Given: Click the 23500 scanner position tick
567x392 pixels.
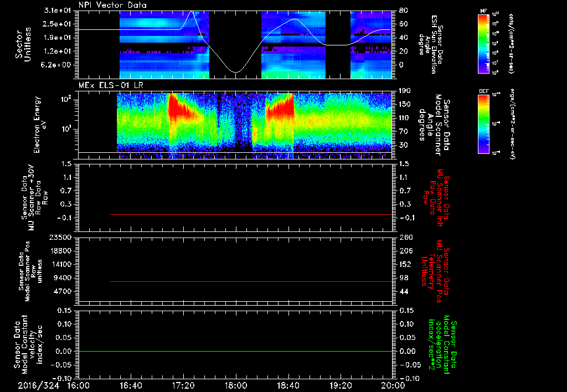Looking at the screenshot, I should point(61,238).
